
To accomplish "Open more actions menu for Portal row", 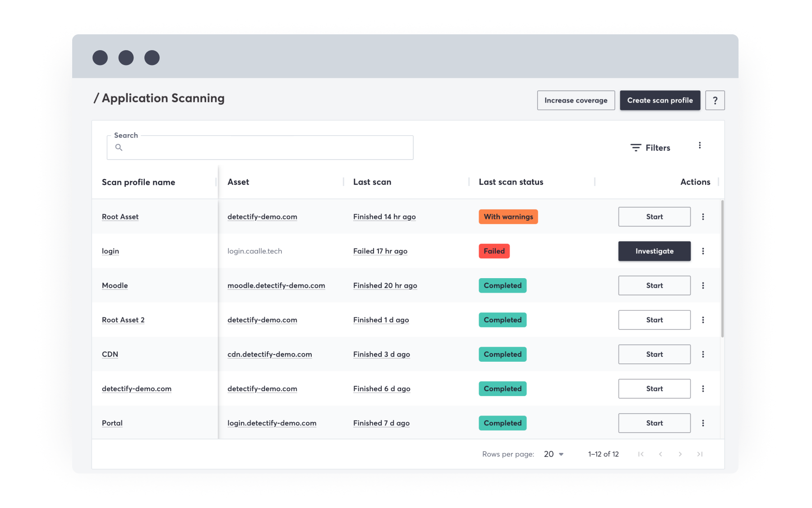I will click(x=702, y=423).
